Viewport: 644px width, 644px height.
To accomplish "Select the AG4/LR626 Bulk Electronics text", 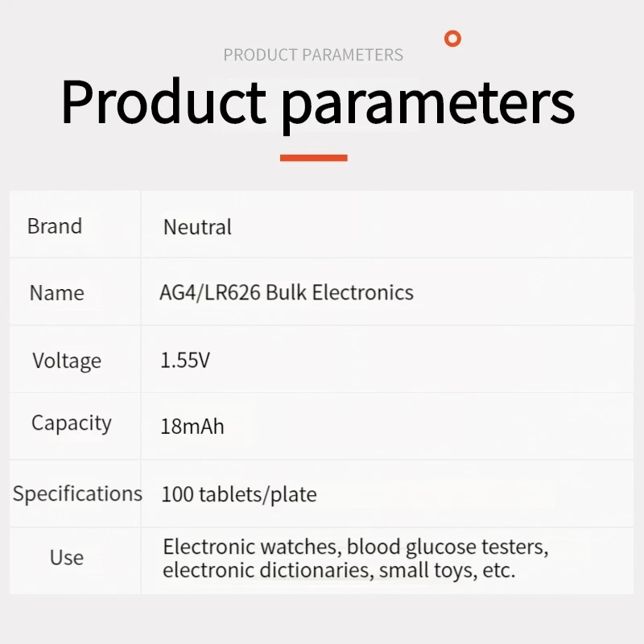I will 287,292.
